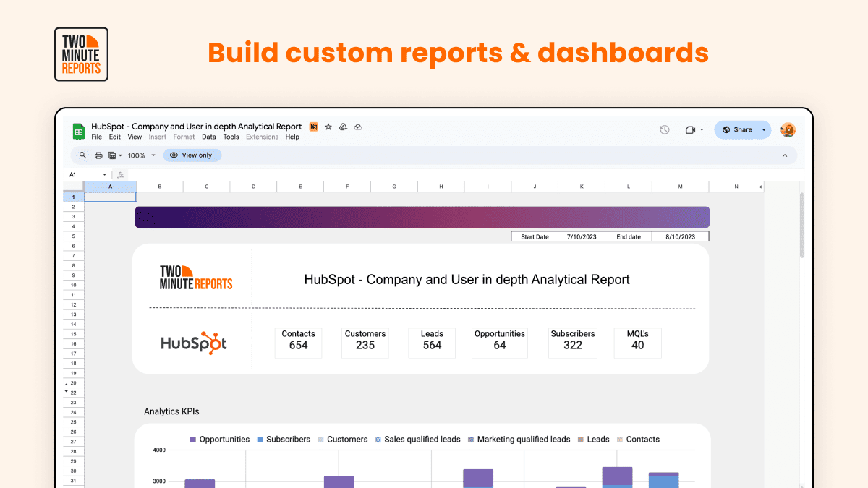Open the Google Sheets home icon

78,131
